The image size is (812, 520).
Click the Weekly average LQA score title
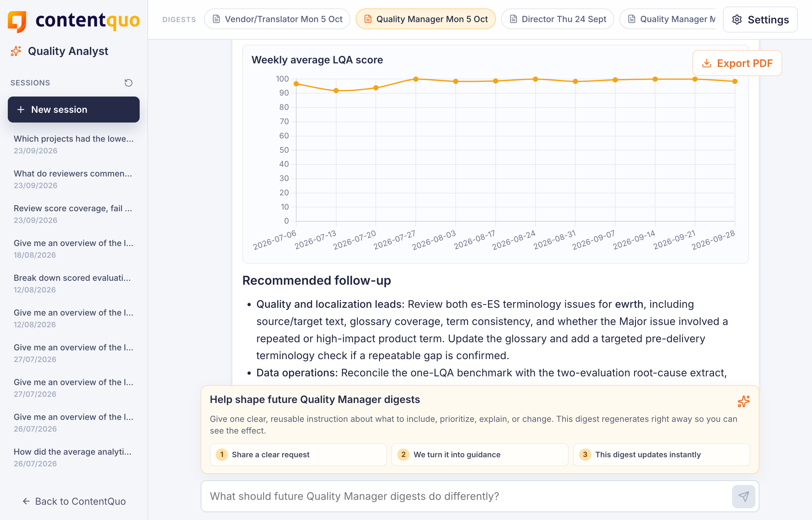click(x=317, y=60)
